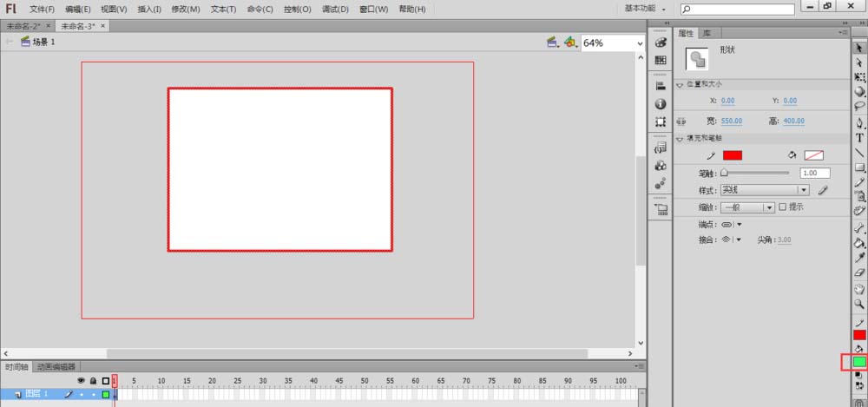This screenshot has width=868, height=407.
Task: Toggle lock dot for 图层 1
Action: click(93, 395)
